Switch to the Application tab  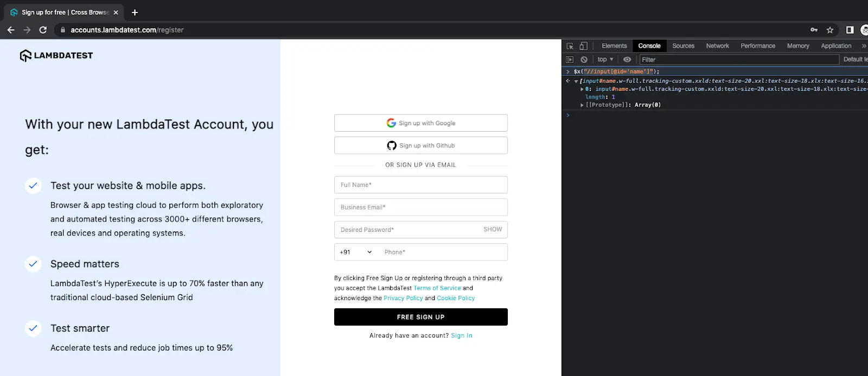[x=836, y=46]
